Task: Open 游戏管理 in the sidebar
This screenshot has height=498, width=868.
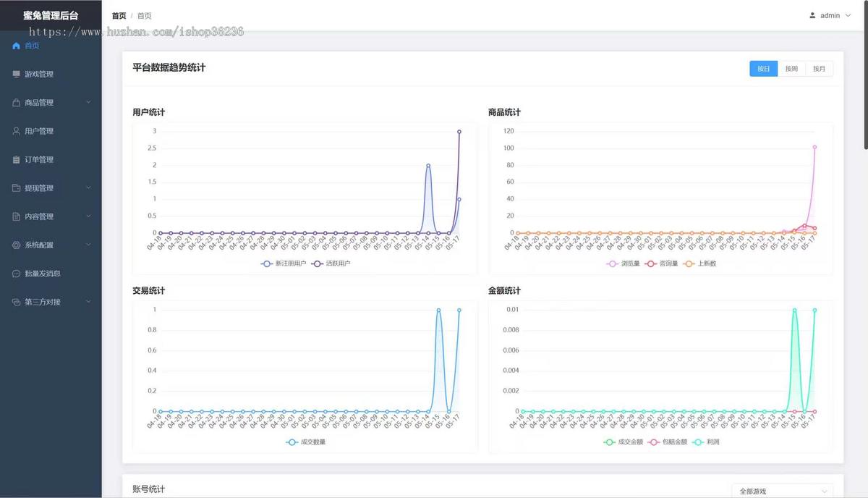Action: [x=51, y=74]
